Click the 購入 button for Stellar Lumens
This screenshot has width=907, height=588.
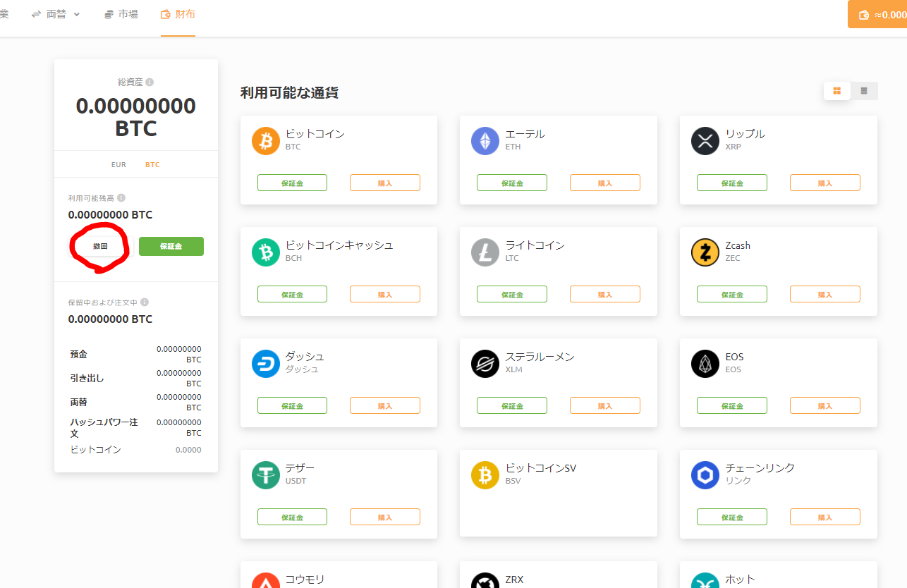pyautogui.click(x=604, y=405)
